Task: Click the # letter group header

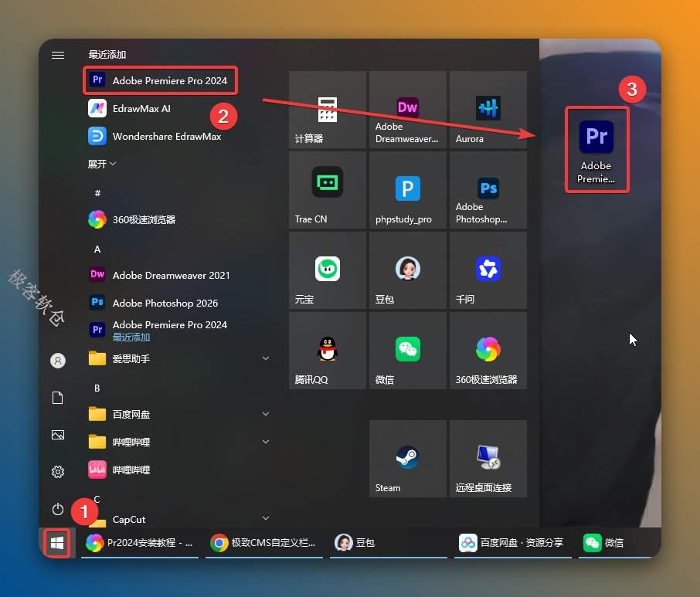Action: pos(97,193)
